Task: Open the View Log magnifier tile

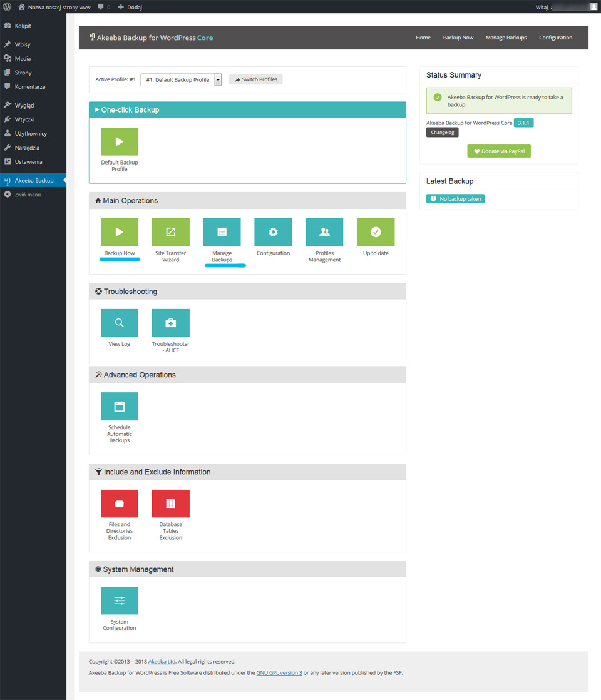Action: pos(120,323)
